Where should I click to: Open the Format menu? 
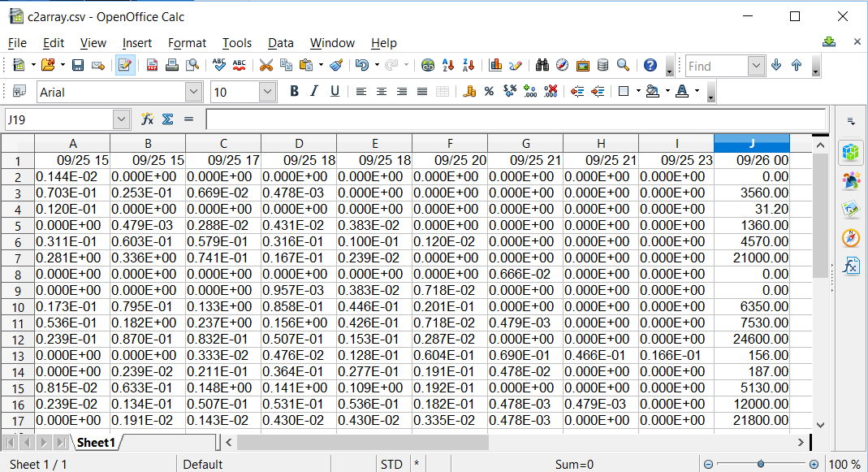click(187, 43)
